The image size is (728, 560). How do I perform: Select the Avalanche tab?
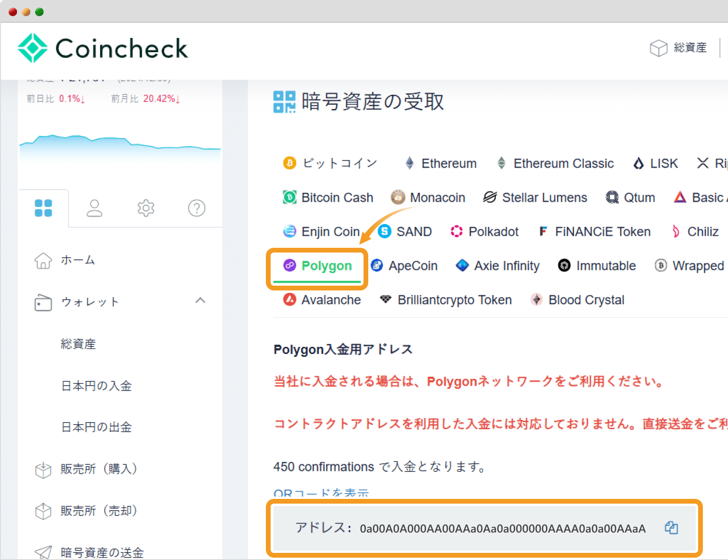point(322,300)
